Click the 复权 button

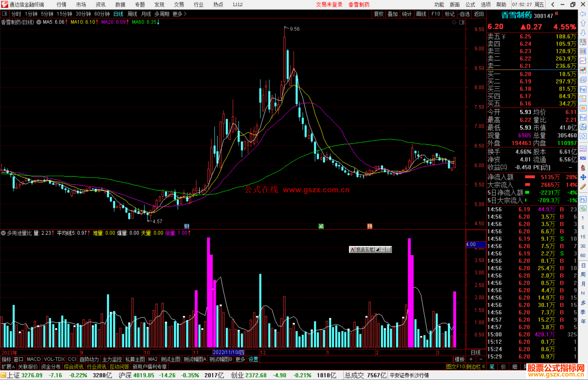(x=379, y=14)
